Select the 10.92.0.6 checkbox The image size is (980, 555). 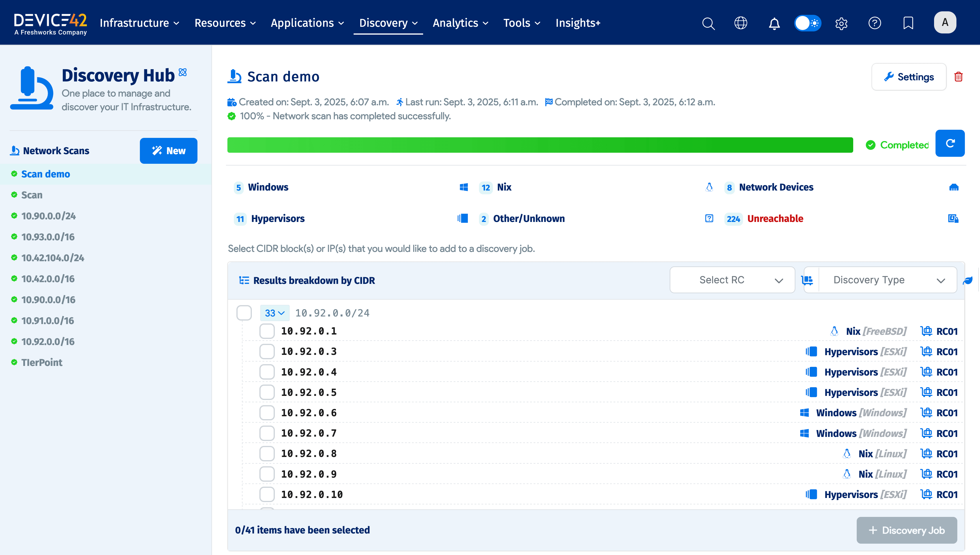pos(267,413)
